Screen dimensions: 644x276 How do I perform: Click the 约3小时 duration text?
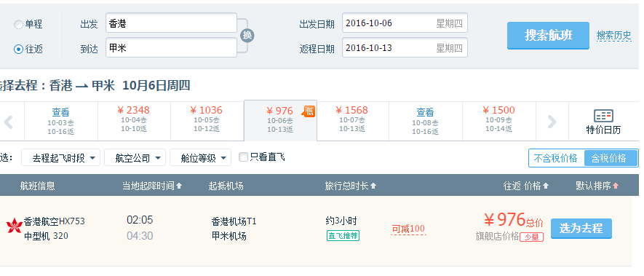point(341,221)
